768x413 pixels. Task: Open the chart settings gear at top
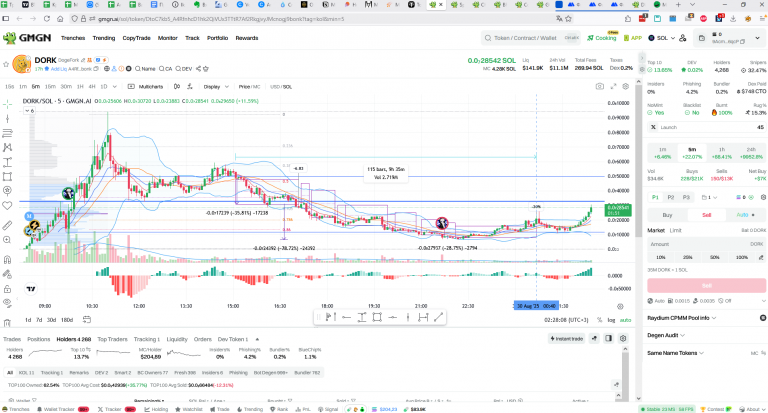pos(625,86)
